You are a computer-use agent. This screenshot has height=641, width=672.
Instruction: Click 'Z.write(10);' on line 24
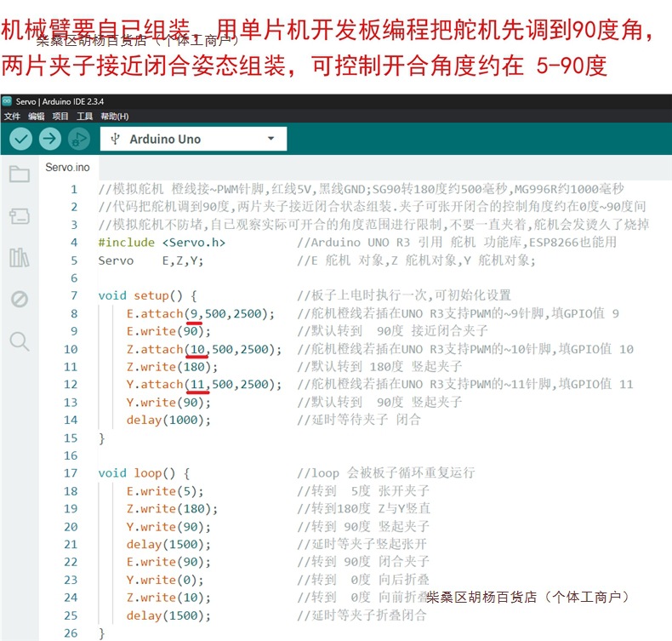coord(169,598)
